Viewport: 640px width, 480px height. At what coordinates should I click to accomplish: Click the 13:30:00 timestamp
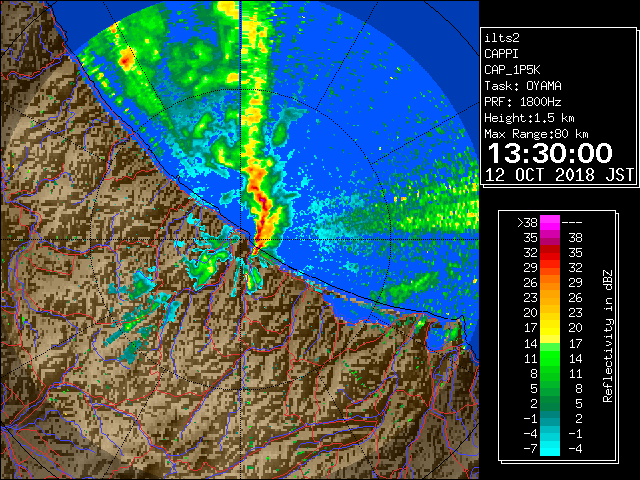point(550,153)
